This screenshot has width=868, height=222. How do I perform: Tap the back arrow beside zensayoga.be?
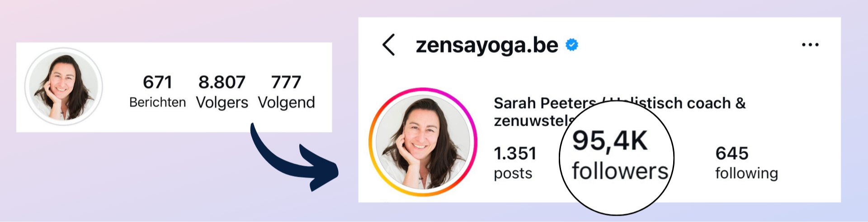(389, 45)
